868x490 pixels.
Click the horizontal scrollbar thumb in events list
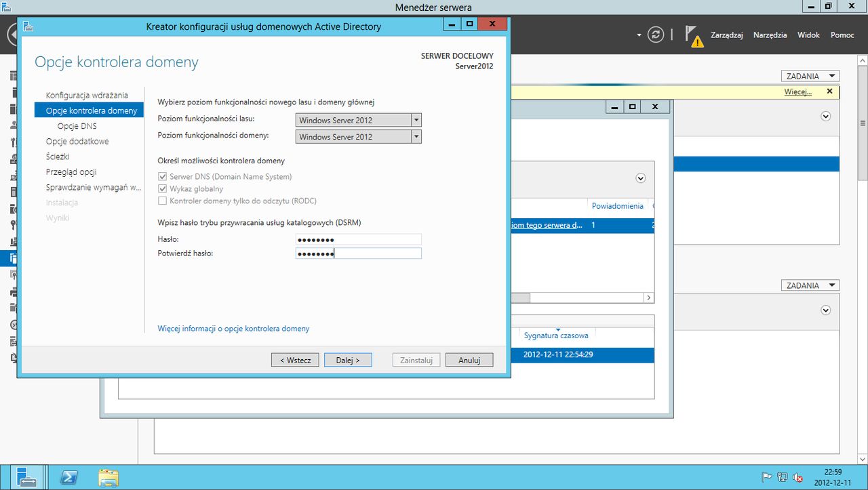(x=520, y=298)
